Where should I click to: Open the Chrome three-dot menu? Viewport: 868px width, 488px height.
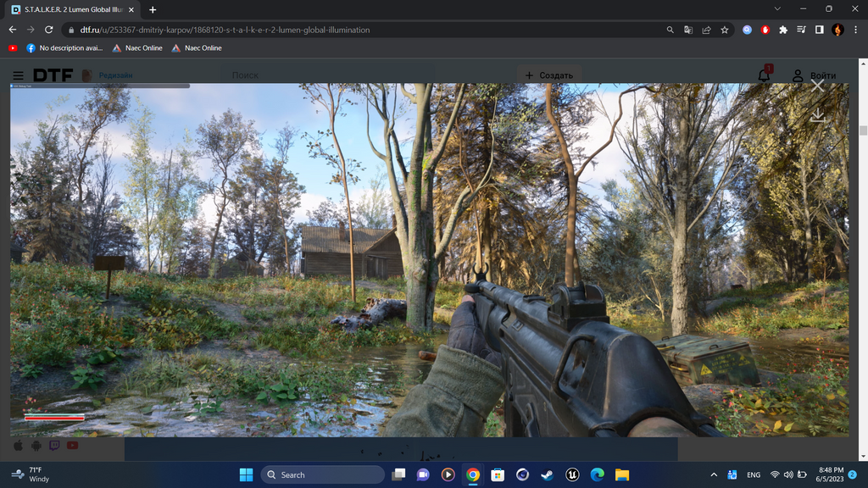click(x=856, y=30)
